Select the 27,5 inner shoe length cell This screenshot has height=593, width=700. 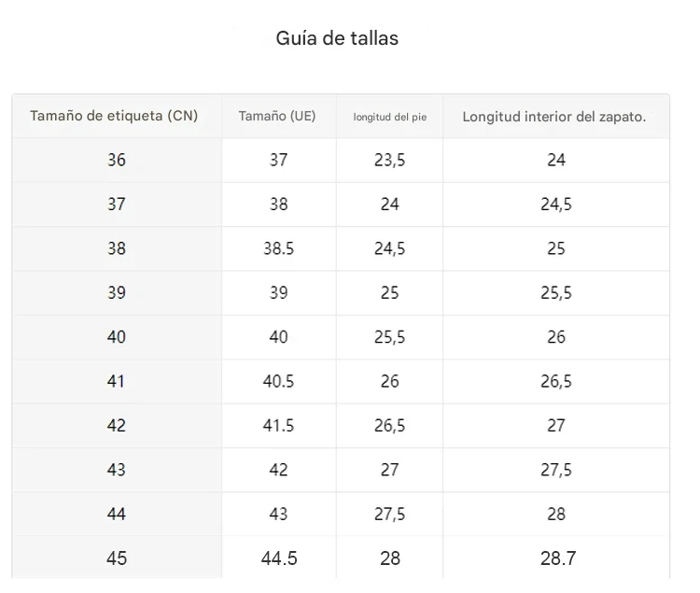[x=556, y=470]
